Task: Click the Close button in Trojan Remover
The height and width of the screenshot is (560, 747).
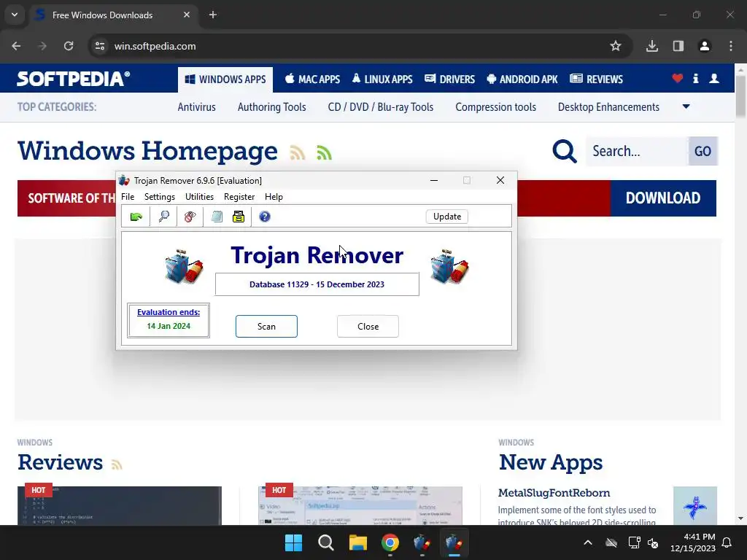Action: point(368,326)
